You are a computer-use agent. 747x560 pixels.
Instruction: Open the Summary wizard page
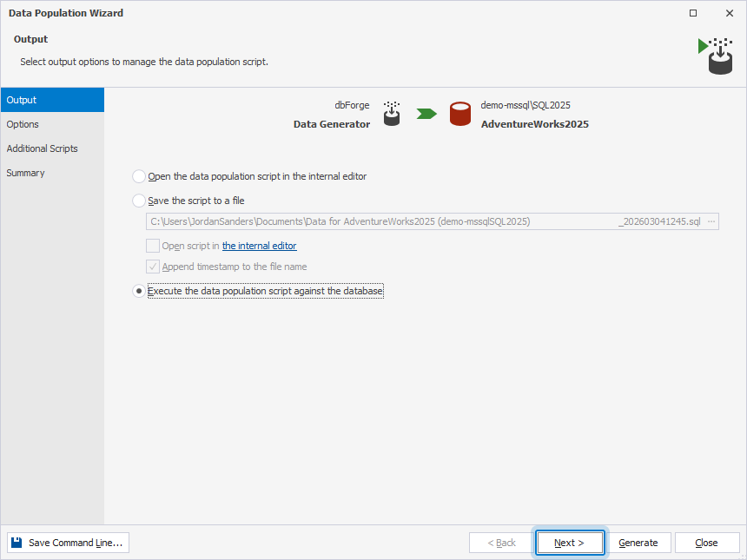pos(52,173)
